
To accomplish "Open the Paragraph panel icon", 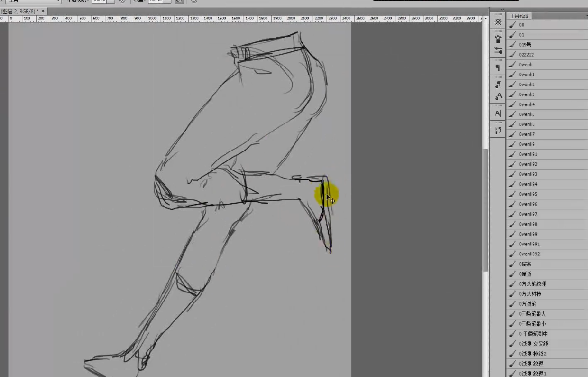I will [497, 67].
